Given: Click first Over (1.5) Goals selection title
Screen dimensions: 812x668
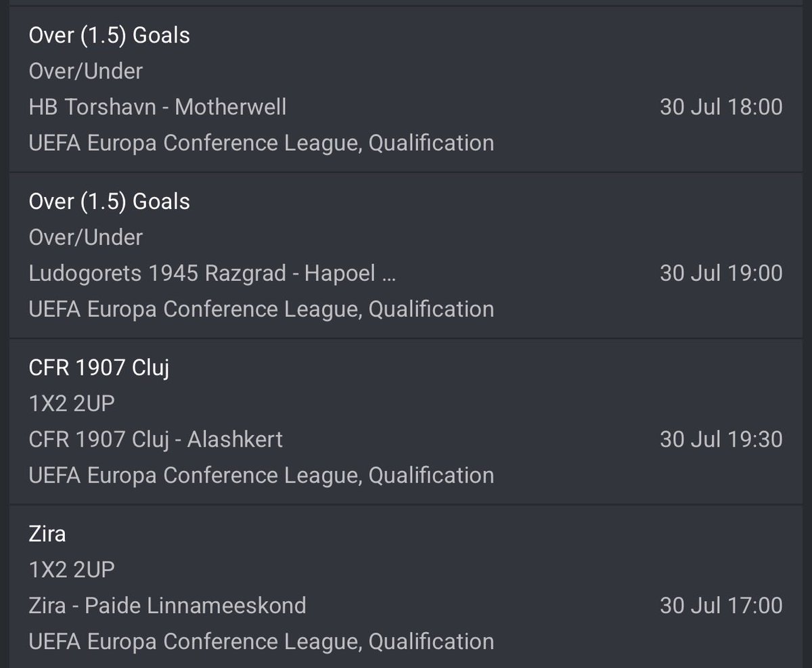Looking at the screenshot, I should click(x=110, y=35).
